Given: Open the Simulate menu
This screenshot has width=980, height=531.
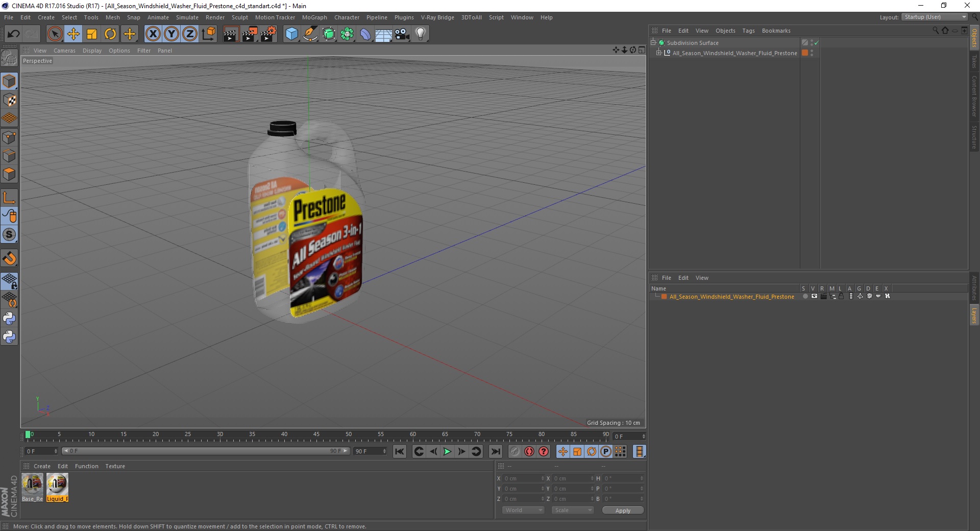Looking at the screenshot, I should 187,17.
